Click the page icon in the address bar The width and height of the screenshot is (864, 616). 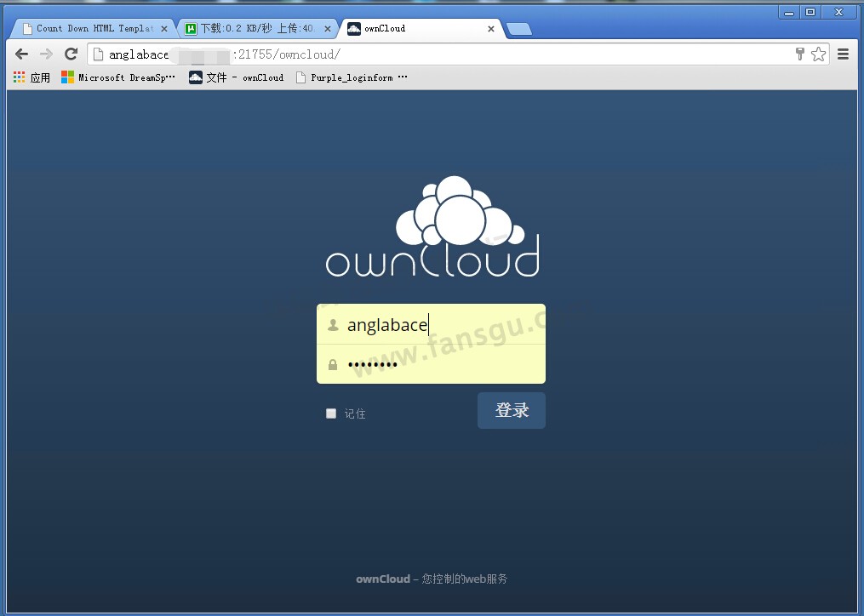[98, 54]
